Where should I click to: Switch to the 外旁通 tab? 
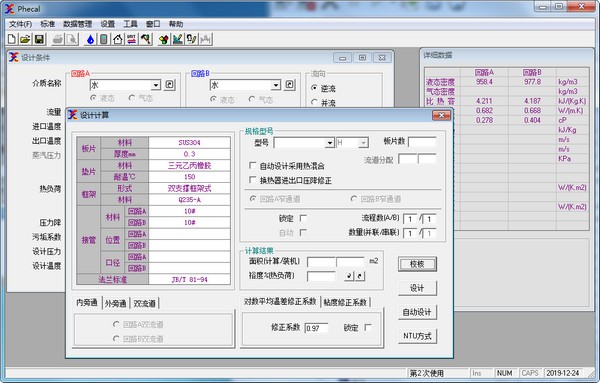tap(116, 303)
